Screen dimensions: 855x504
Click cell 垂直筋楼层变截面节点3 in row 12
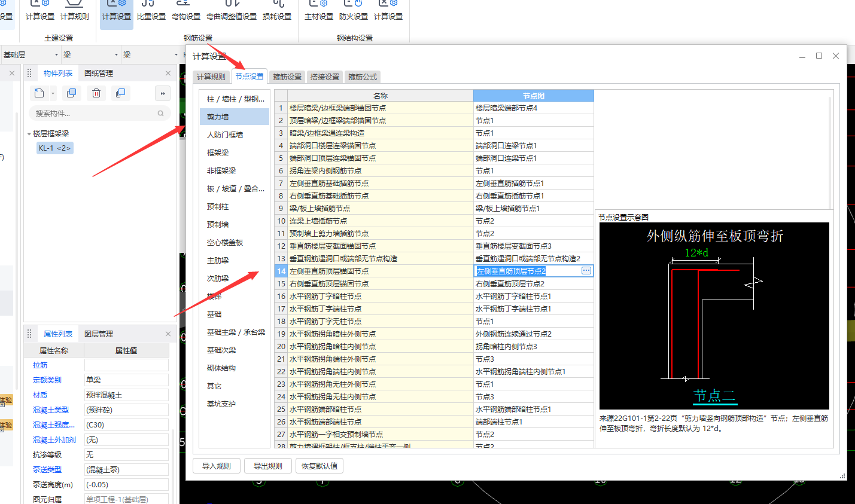(534, 246)
